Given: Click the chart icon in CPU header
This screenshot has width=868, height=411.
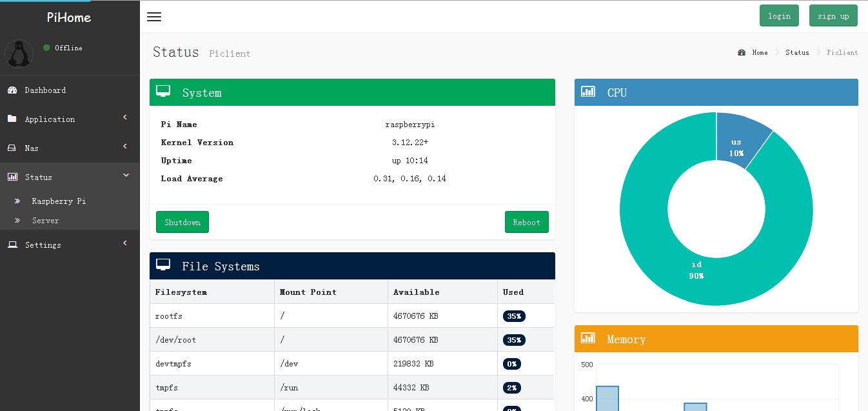Looking at the screenshot, I should 588,92.
